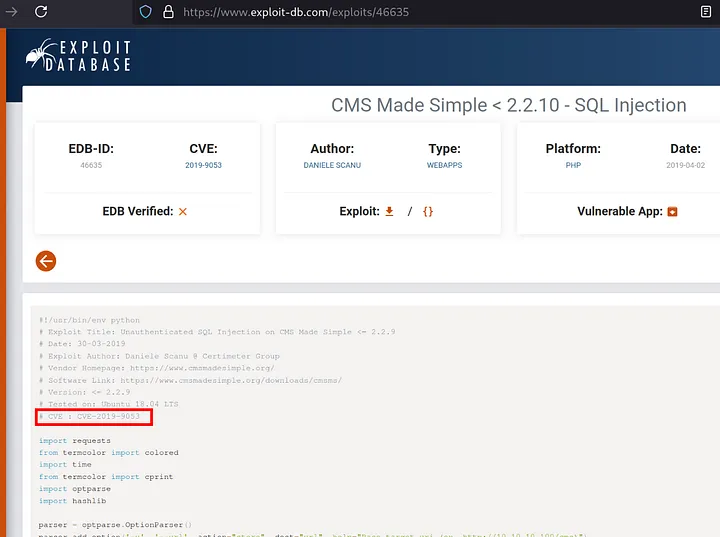This screenshot has width=720, height=537.
Task: Click 'parser = optparse.OptionParser()' line
Action: [x=115, y=525]
